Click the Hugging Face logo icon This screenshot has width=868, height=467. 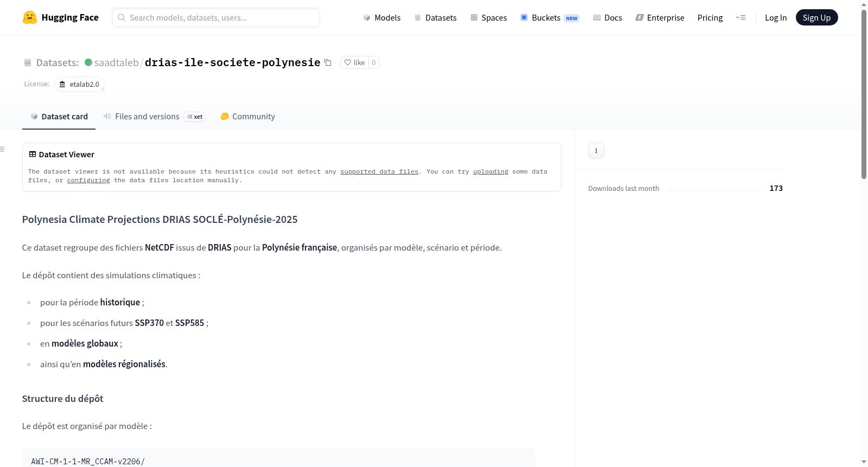30,17
